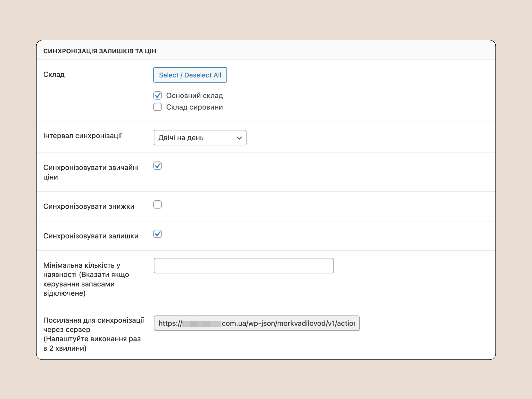
Task: Click the Select / Deselect All button
Action: (x=190, y=75)
